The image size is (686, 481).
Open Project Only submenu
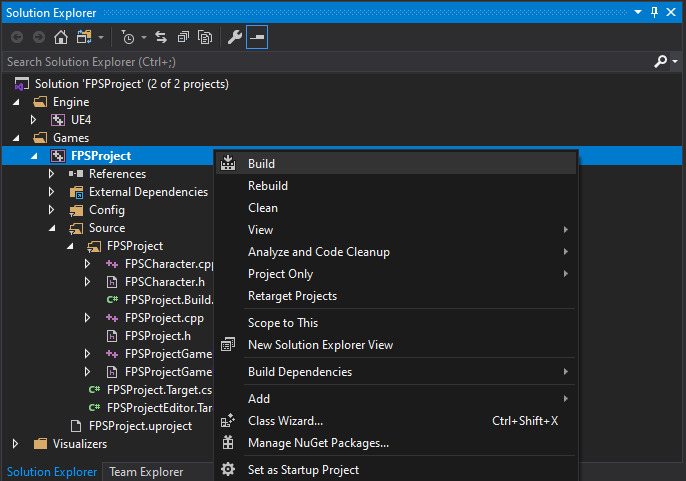pyautogui.click(x=396, y=274)
